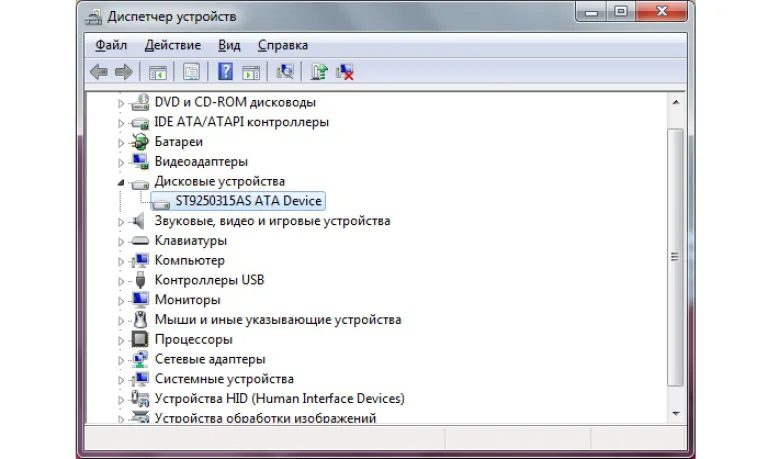The height and width of the screenshot is (459, 768).
Task: Click the show/hide console tree icon
Action: tap(158, 72)
